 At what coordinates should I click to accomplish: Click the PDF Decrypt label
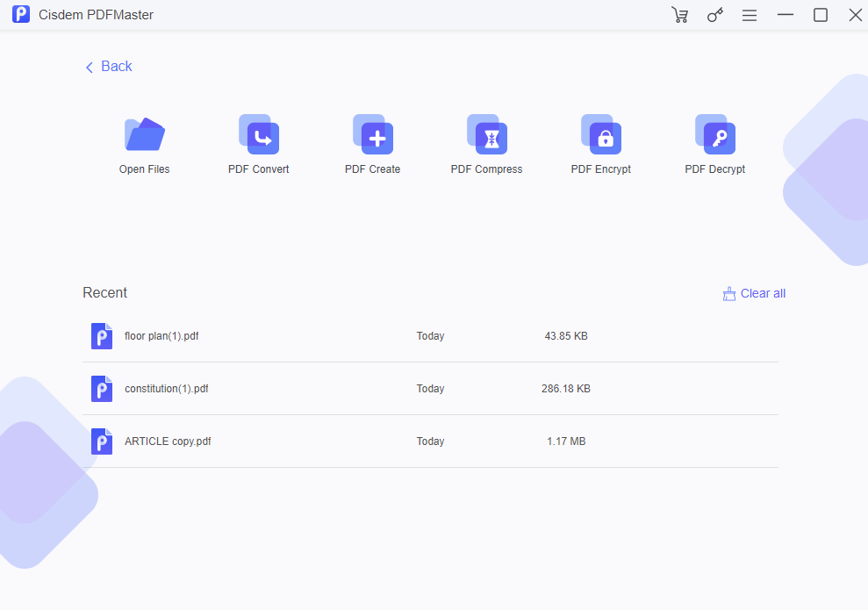point(714,169)
